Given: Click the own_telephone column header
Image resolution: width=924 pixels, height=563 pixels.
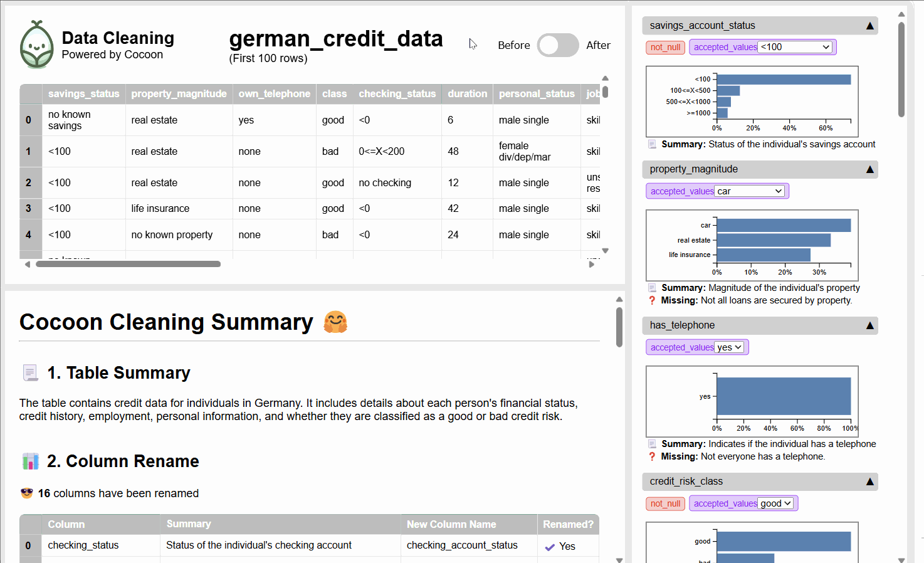Looking at the screenshot, I should point(274,94).
